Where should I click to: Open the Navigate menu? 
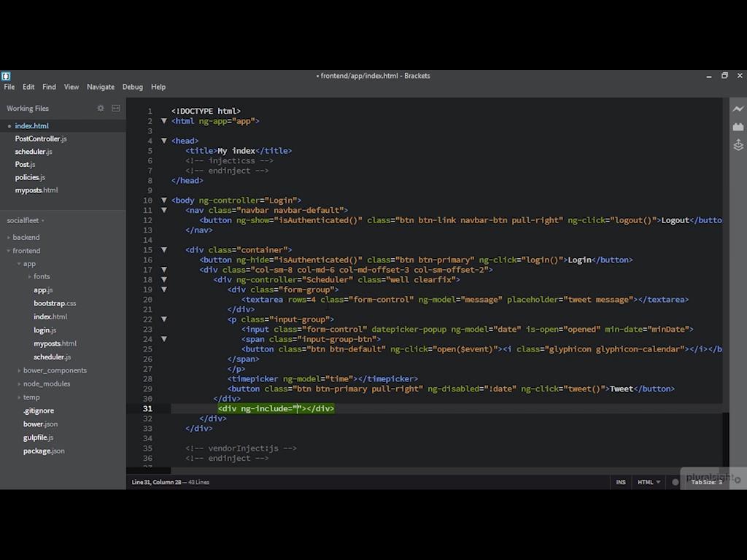[x=101, y=87]
